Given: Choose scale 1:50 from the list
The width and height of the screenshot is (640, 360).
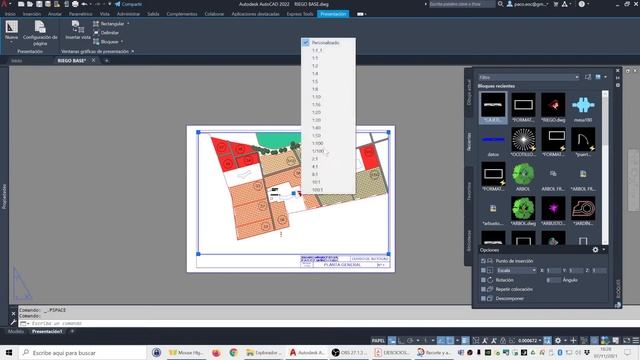Looking at the screenshot, I should coord(329,136).
